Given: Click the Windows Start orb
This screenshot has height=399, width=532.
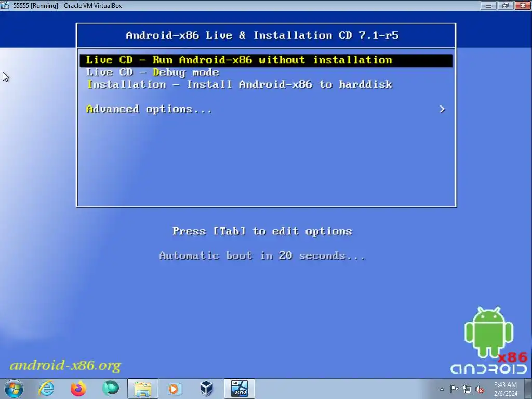Looking at the screenshot, I should click(x=14, y=389).
